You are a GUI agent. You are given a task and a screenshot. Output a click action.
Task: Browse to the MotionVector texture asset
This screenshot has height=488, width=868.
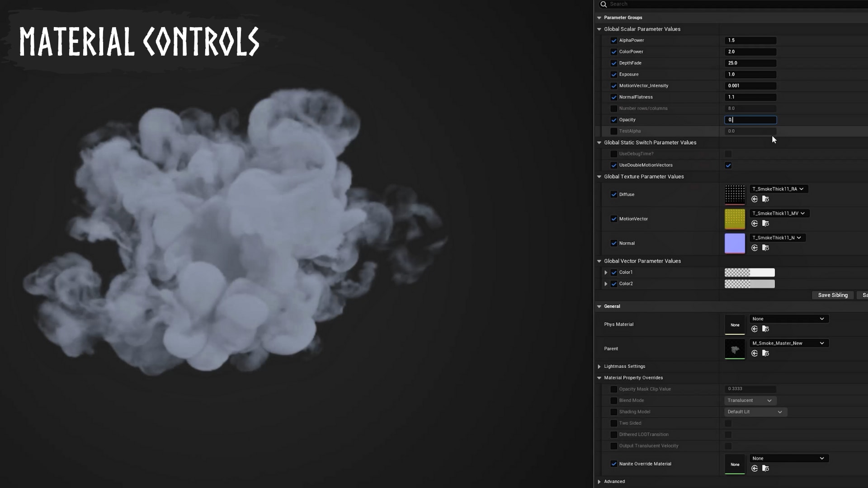click(766, 224)
